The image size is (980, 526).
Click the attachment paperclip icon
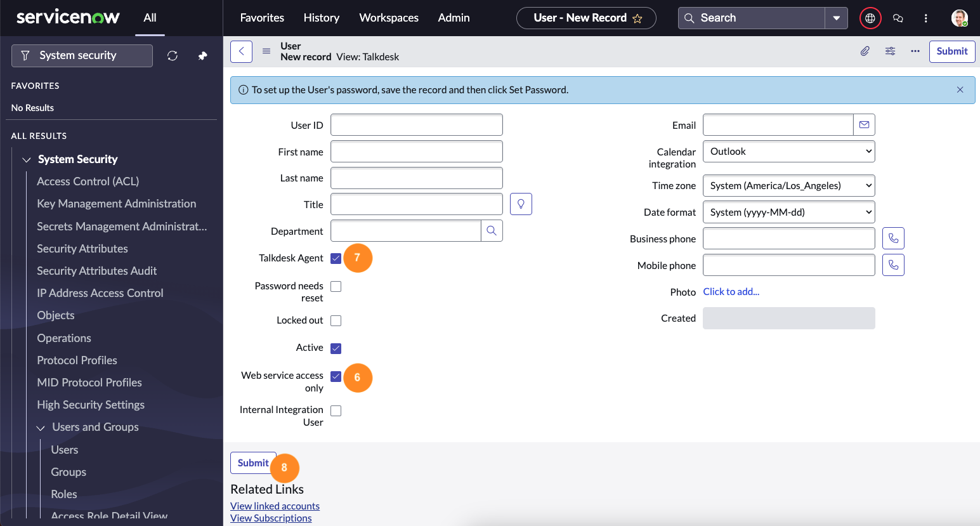(865, 51)
